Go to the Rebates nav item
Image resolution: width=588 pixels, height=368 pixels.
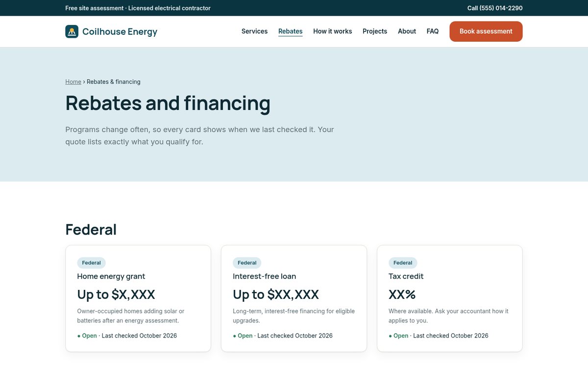pos(290,31)
